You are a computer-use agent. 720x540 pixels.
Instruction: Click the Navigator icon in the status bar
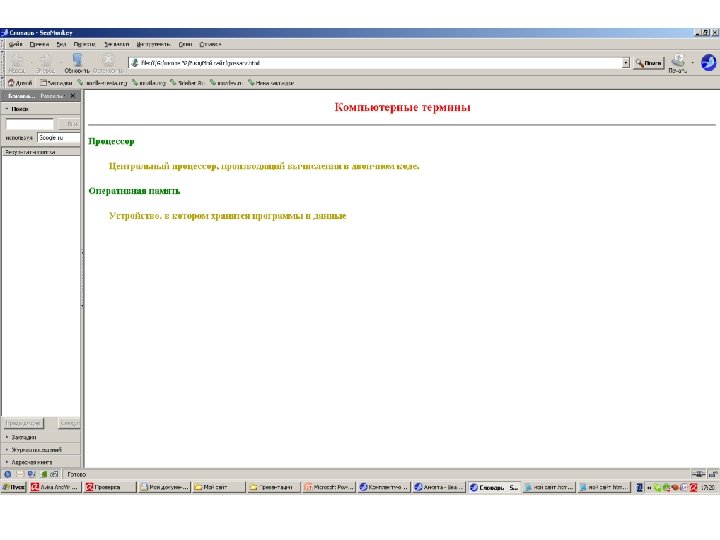point(8,474)
